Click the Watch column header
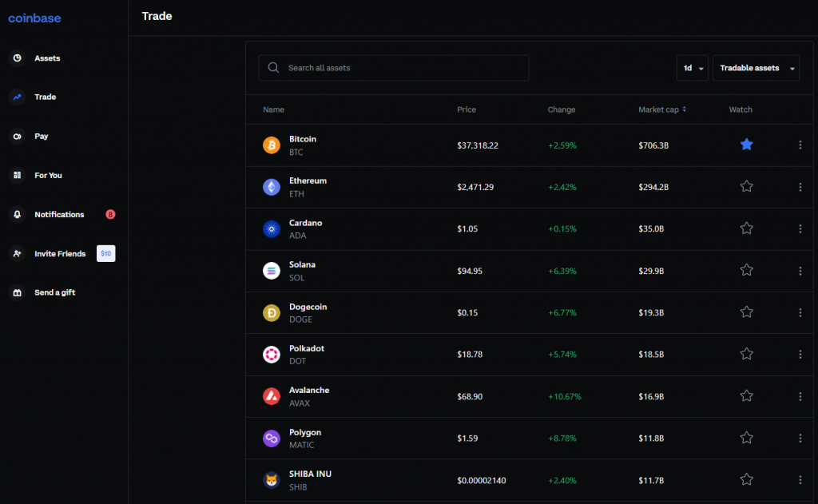 tap(741, 109)
